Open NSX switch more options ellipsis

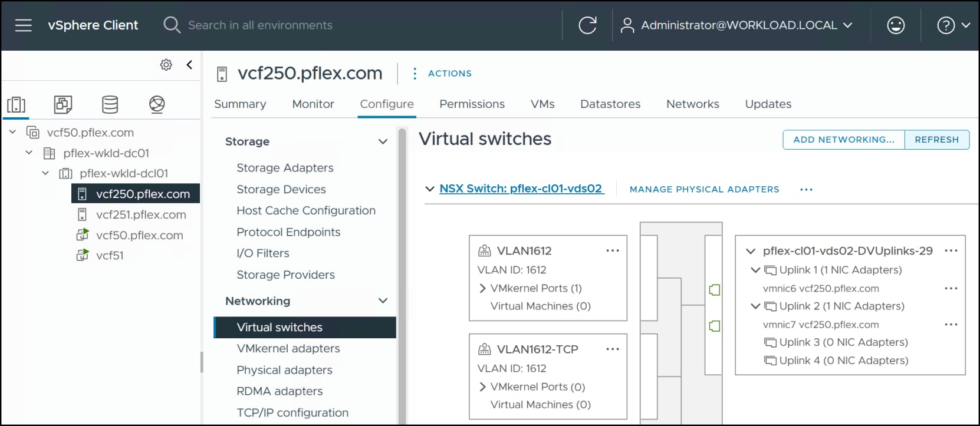click(806, 189)
